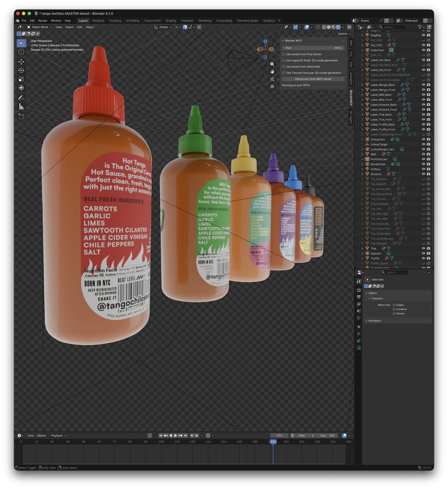
Task: Enable Use assets from Sketchfab
Action: (x=284, y=67)
